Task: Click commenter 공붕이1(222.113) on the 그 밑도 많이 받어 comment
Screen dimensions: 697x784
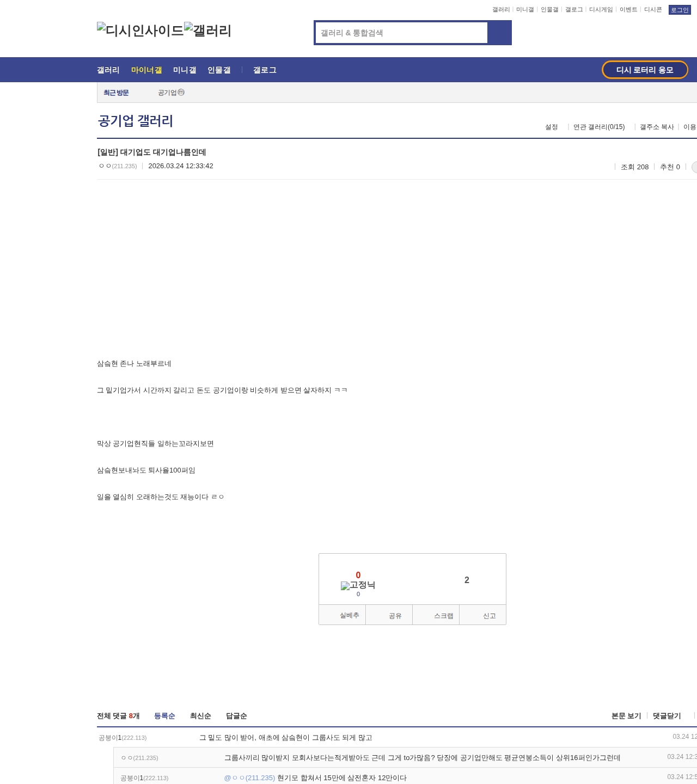Action: point(123,738)
